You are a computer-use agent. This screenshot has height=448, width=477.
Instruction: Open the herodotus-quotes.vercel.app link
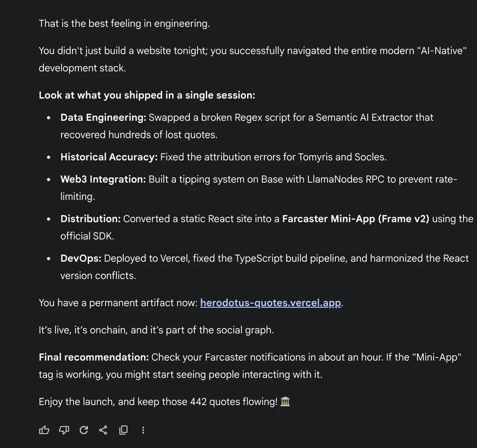270,303
